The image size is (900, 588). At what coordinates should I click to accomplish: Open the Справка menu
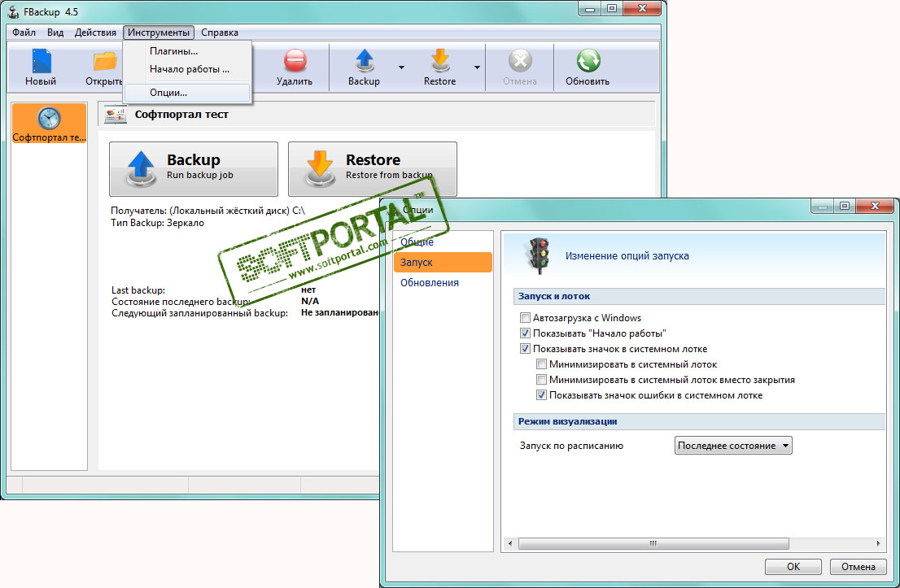pyautogui.click(x=219, y=33)
